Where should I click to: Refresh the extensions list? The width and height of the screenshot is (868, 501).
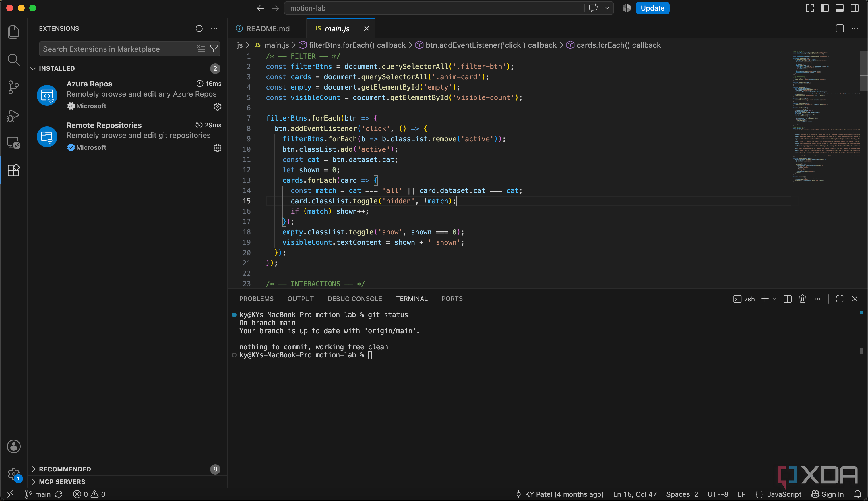(x=199, y=28)
